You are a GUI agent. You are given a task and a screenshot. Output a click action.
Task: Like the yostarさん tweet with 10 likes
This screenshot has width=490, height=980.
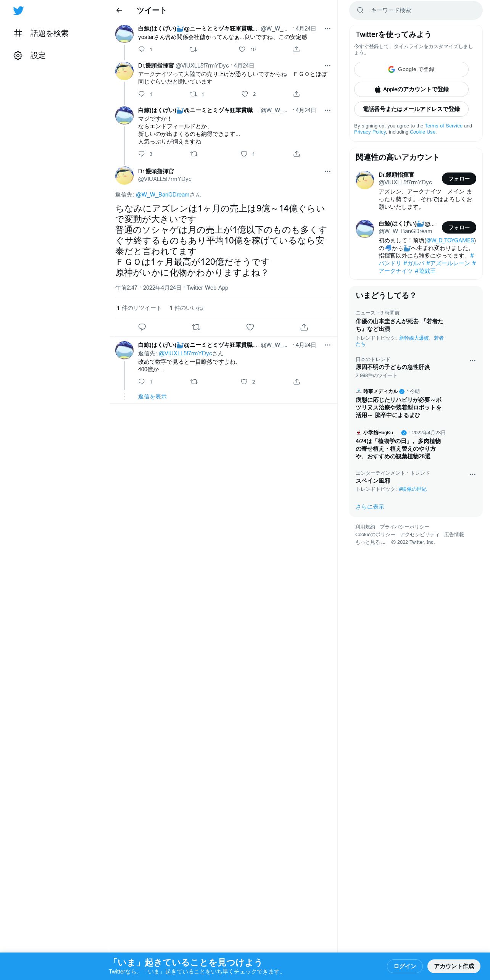point(242,49)
